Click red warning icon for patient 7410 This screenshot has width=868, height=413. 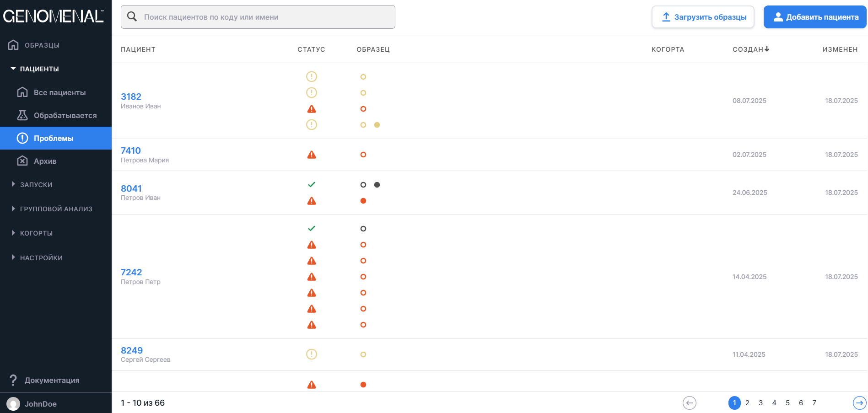click(x=312, y=155)
